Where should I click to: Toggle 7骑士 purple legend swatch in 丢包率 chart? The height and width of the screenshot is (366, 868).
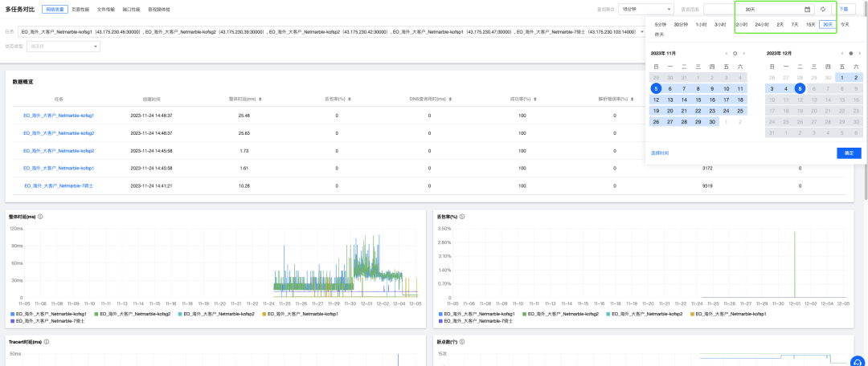(x=440, y=321)
